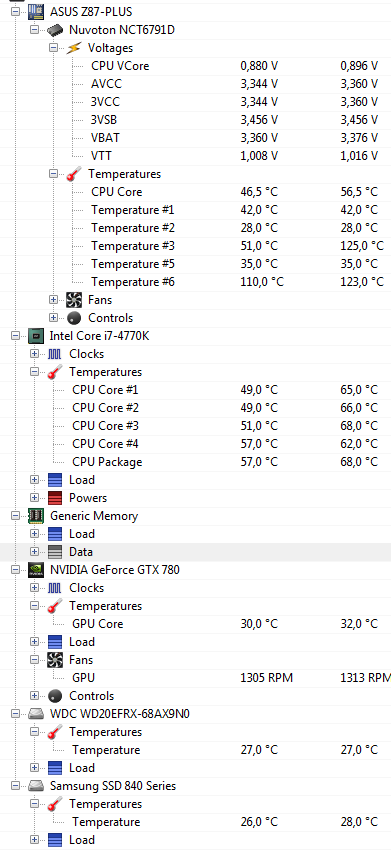Click the blue Load icon under Generic Memory
Viewport: 391px width, 856px height.
coord(55,534)
